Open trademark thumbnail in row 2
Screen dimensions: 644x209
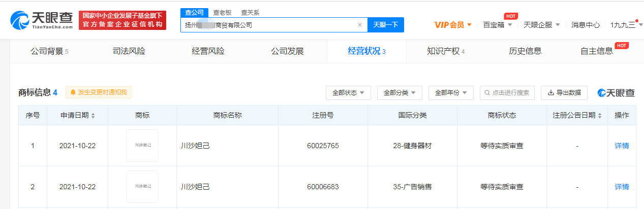[x=142, y=187]
